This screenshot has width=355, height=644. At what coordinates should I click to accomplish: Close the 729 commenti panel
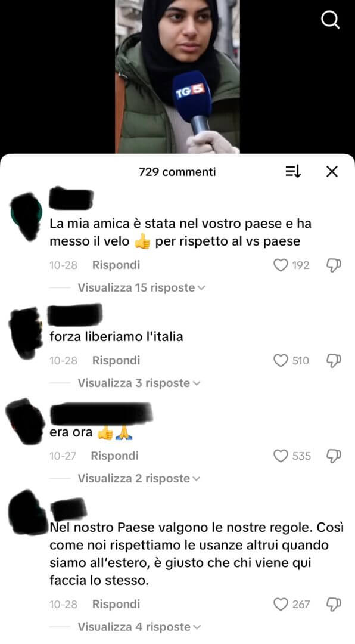click(x=332, y=172)
